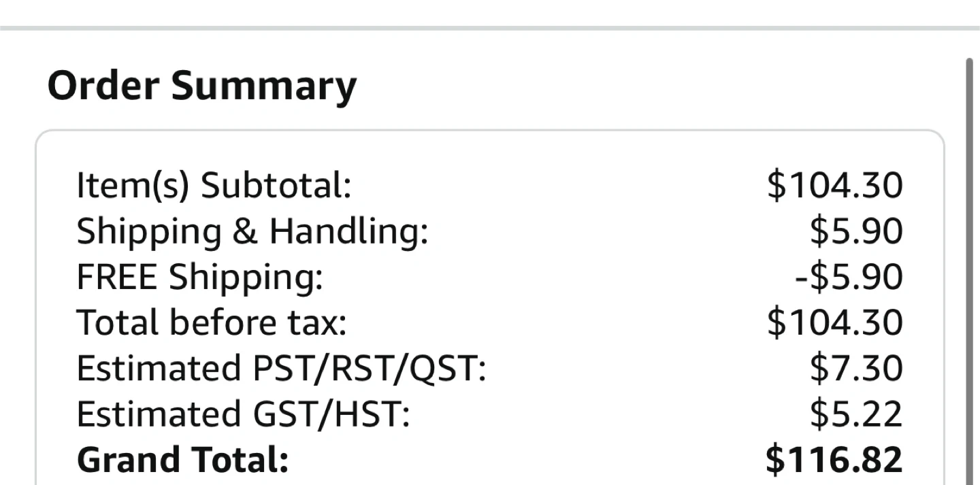Click the HST abbreviation in the federal tax label

tap(370, 414)
